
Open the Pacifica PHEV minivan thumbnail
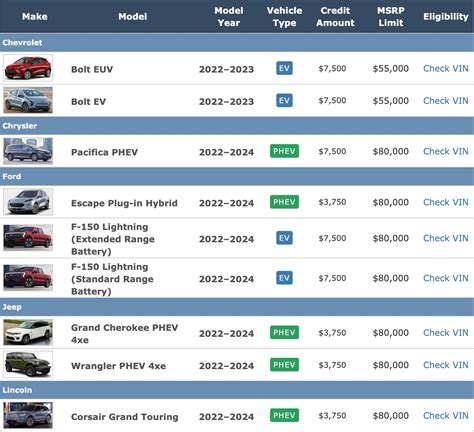(x=28, y=151)
